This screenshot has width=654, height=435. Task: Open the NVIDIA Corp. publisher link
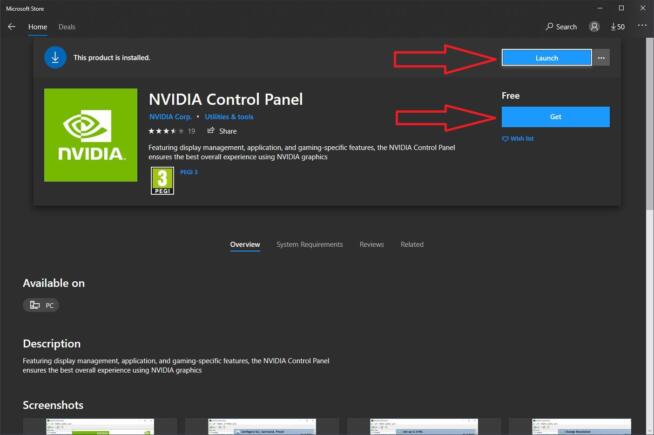pos(170,117)
